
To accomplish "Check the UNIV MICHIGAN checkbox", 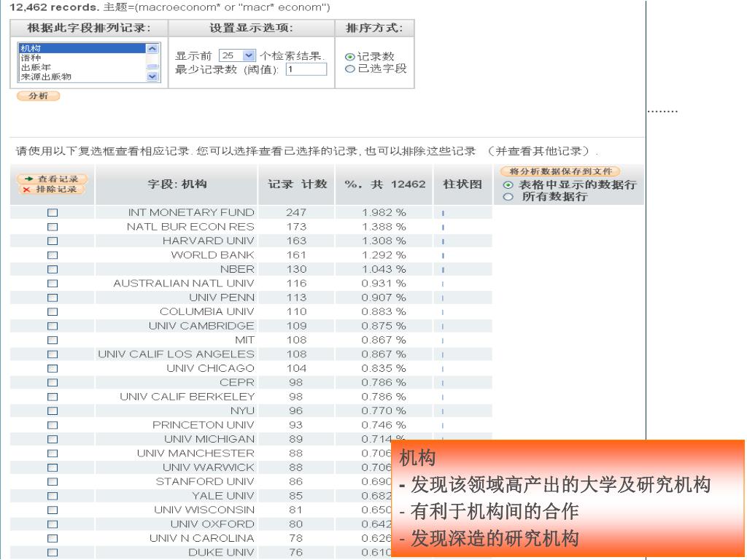I will tap(53, 439).
